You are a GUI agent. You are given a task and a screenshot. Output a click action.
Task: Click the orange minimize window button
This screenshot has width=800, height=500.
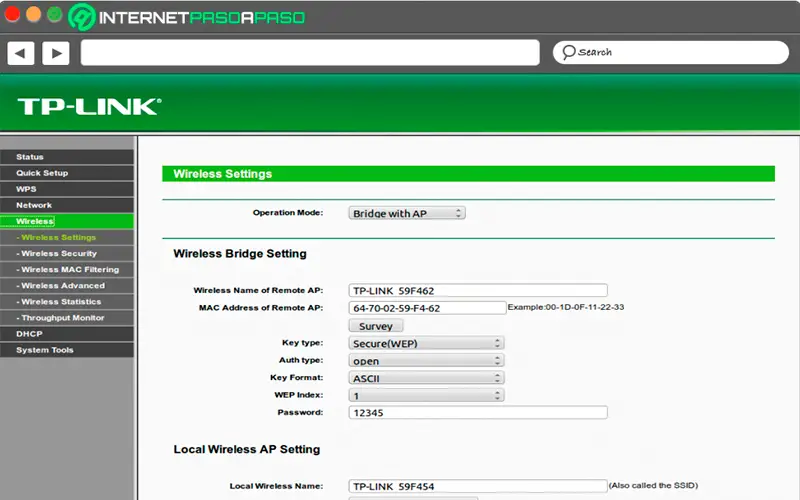[34, 14]
